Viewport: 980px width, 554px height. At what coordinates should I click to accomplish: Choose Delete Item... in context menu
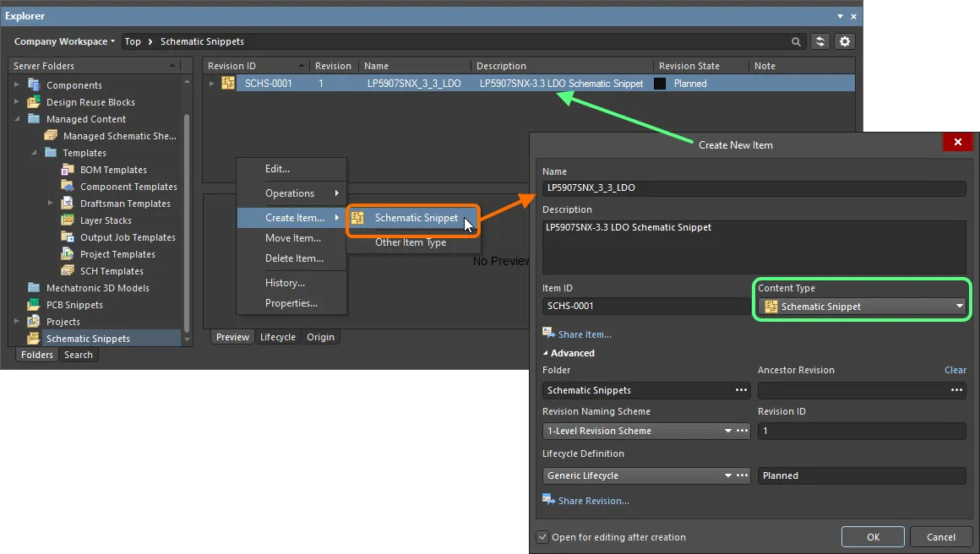(291, 258)
